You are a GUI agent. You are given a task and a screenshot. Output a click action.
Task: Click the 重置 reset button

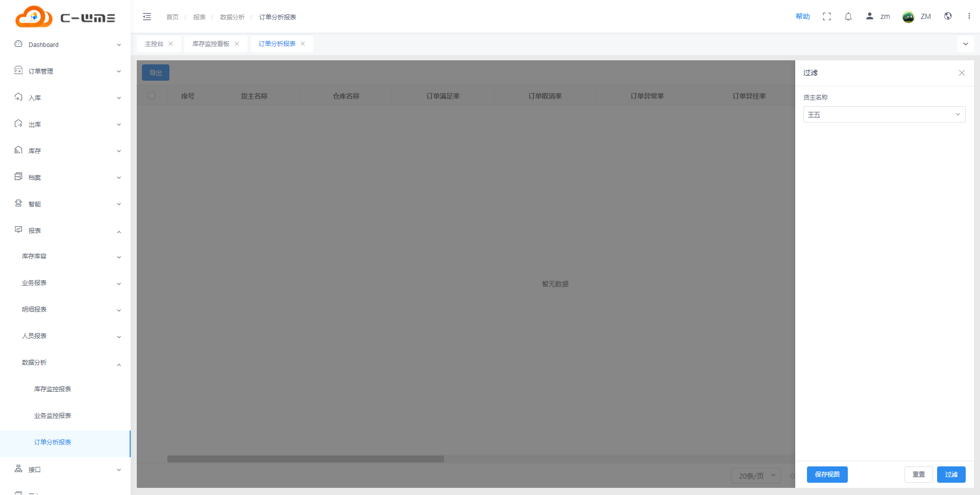[919, 475]
